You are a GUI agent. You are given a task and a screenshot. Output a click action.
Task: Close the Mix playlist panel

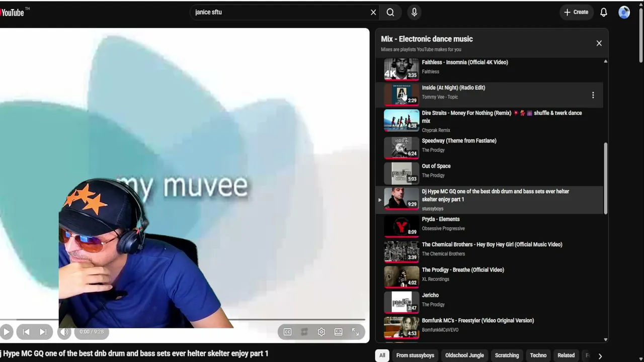[x=599, y=43]
